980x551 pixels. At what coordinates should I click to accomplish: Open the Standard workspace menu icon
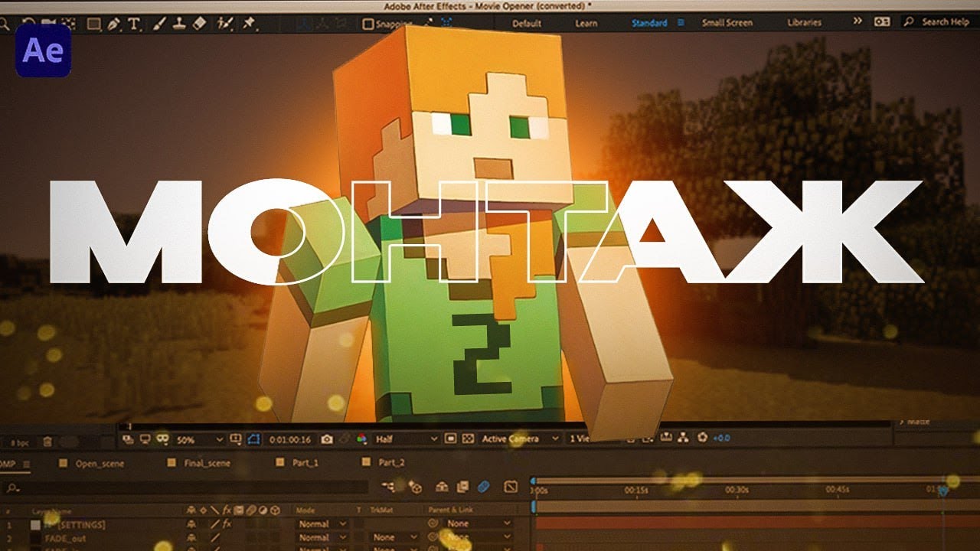681,23
